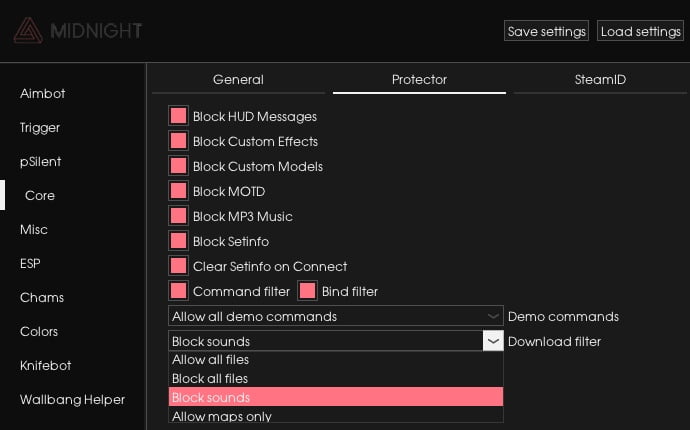Open the SteamID tab
The width and height of the screenshot is (690, 430).
[x=600, y=80]
